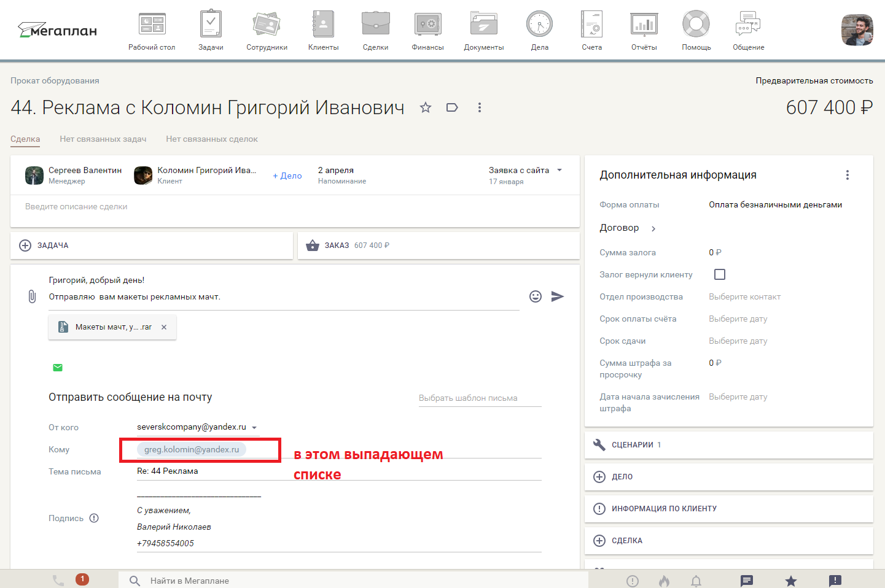This screenshot has height=588, width=885.
Task: Open the Сделки section
Action: click(375, 31)
